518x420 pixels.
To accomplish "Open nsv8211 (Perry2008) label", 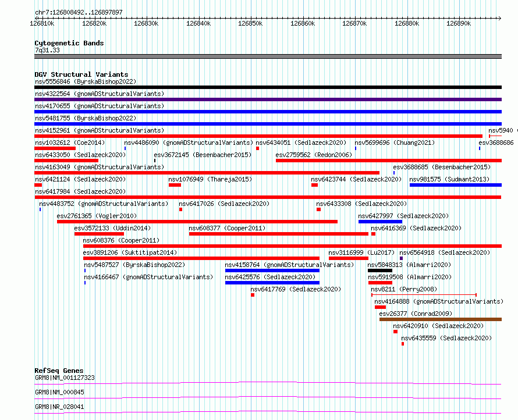I will point(404,289).
